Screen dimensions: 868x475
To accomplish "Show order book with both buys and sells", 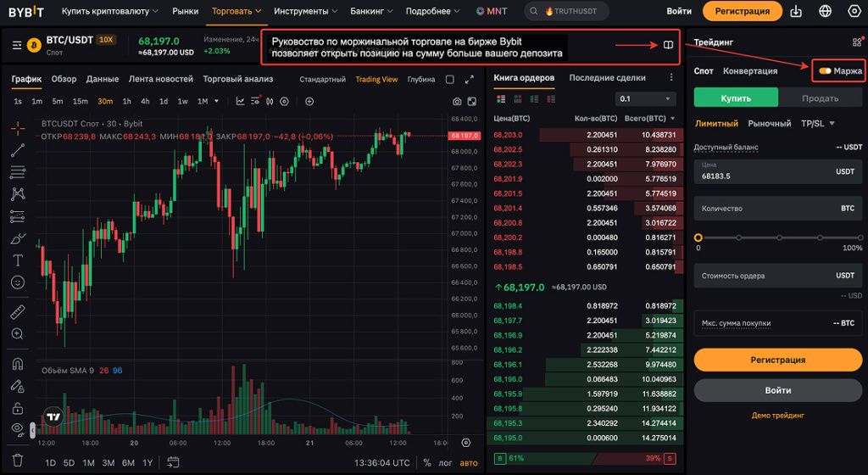I will click(501, 99).
